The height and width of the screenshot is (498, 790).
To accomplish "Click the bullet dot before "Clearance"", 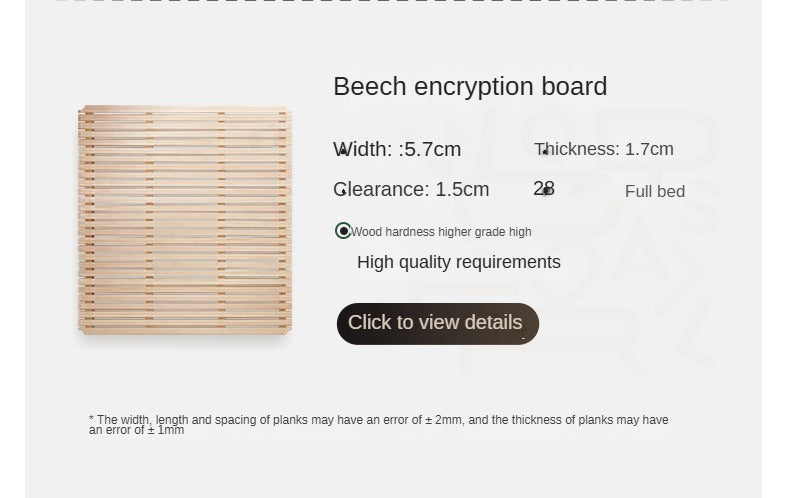I will pos(343,192).
